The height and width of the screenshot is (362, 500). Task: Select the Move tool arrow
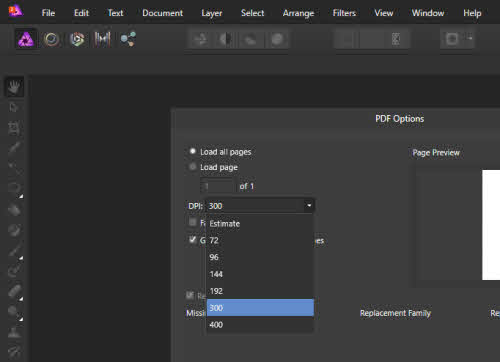pyautogui.click(x=14, y=108)
